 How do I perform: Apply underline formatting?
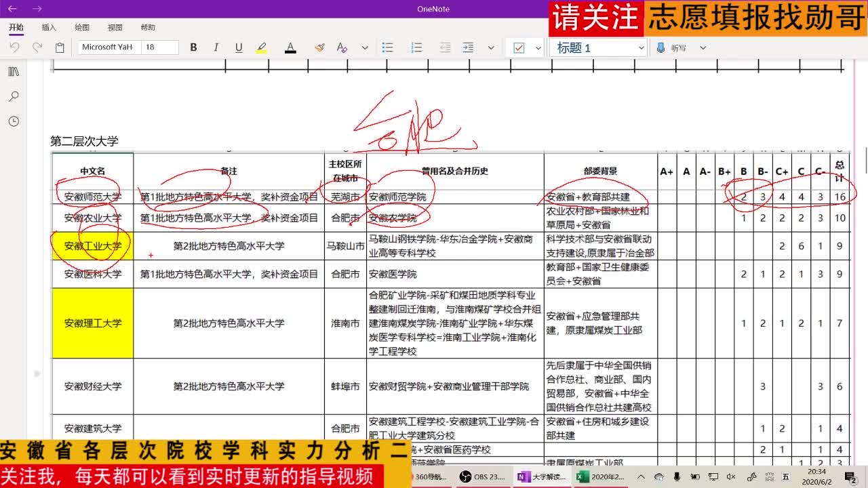[x=239, y=47]
